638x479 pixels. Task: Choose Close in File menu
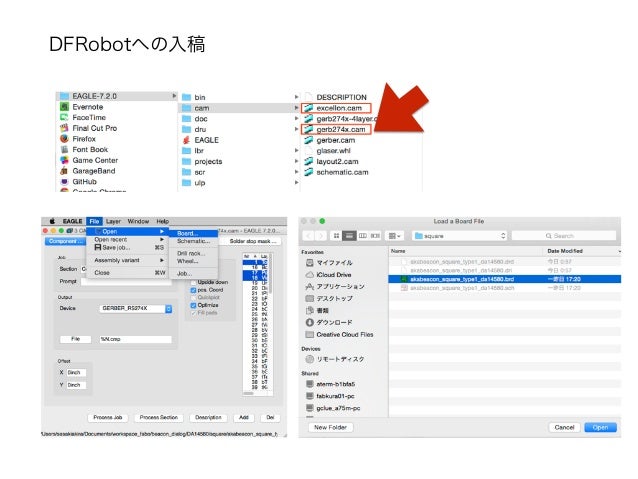[129, 273]
